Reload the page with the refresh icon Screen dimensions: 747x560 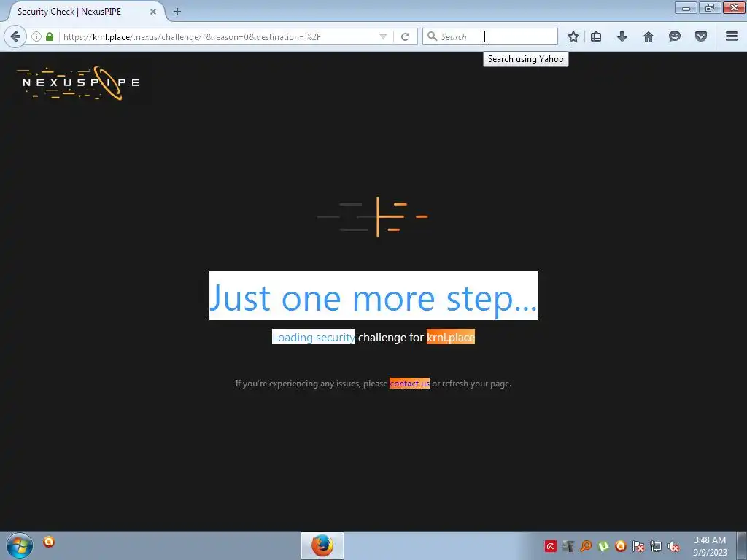click(406, 36)
